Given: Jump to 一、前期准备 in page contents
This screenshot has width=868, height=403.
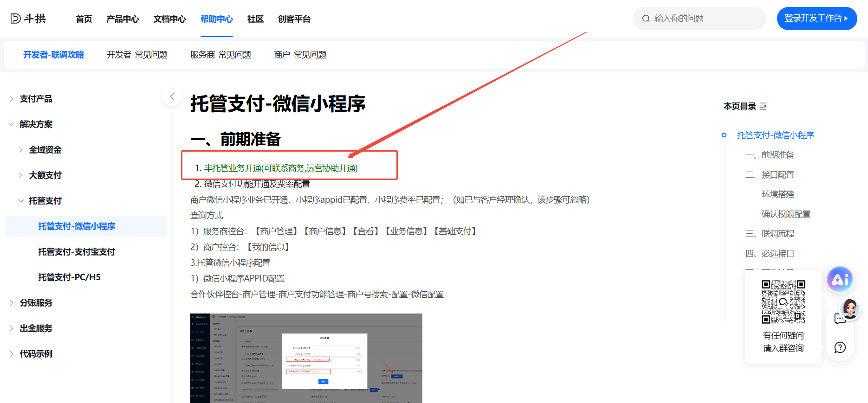Looking at the screenshot, I should 770,155.
